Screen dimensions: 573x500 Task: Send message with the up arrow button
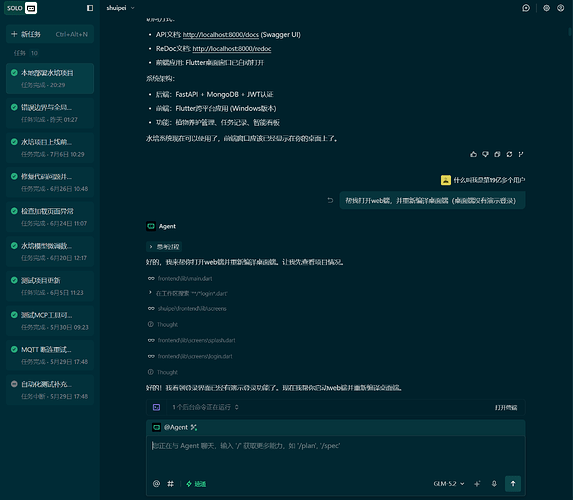tap(513, 484)
